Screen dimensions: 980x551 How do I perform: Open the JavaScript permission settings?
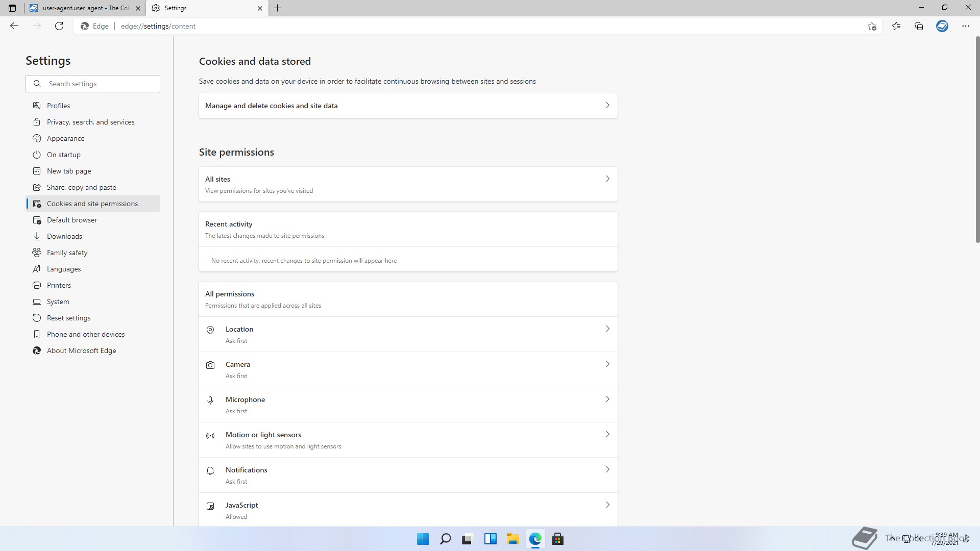coord(407,510)
